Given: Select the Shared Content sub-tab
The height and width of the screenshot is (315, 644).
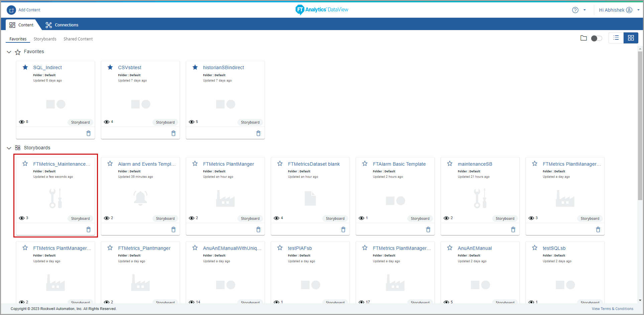Looking at the screenshot, I should pos(78,39).
